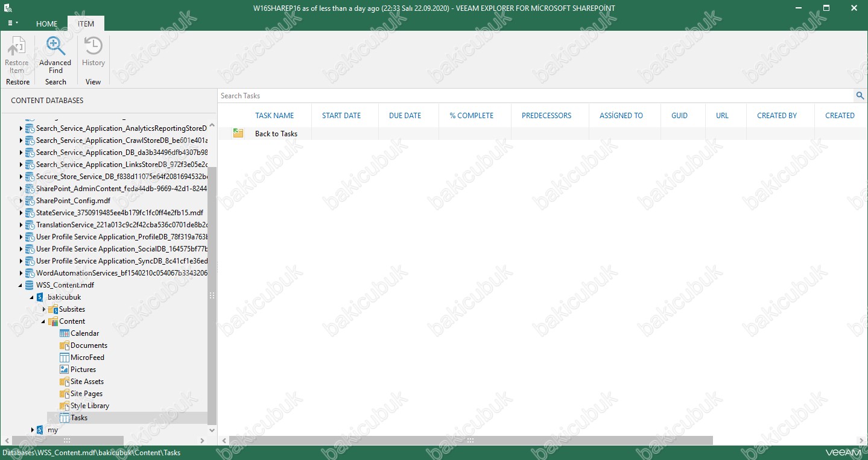Select the Site Pages library icon
Screen dimensions: 868x460
click(65, 394)
